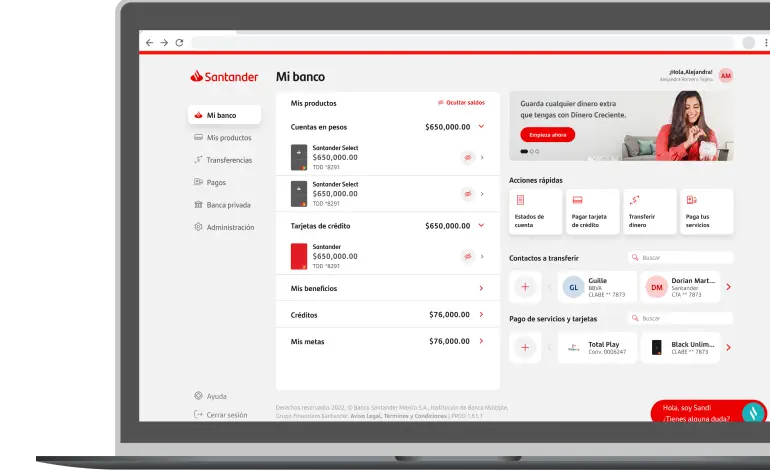The image size is (770, 476).
Task: Expand Mis beneficios row
Action: (387, 288)
